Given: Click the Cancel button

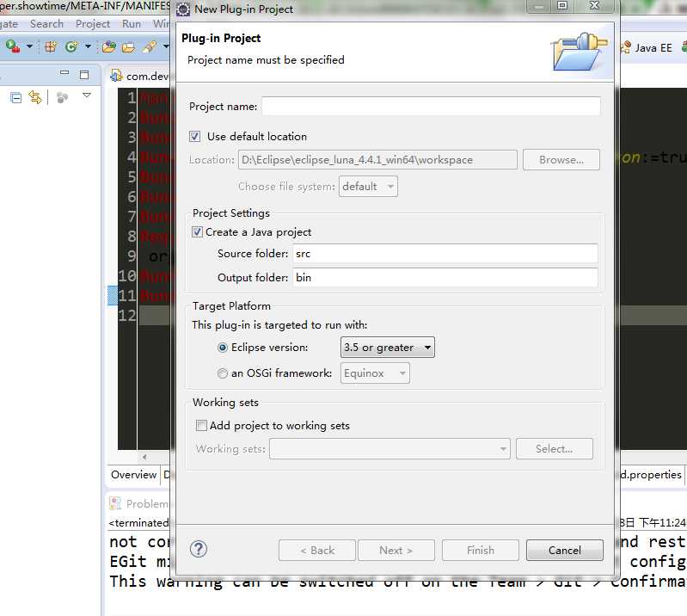Looking at the screenshot, I should point(565,551).
